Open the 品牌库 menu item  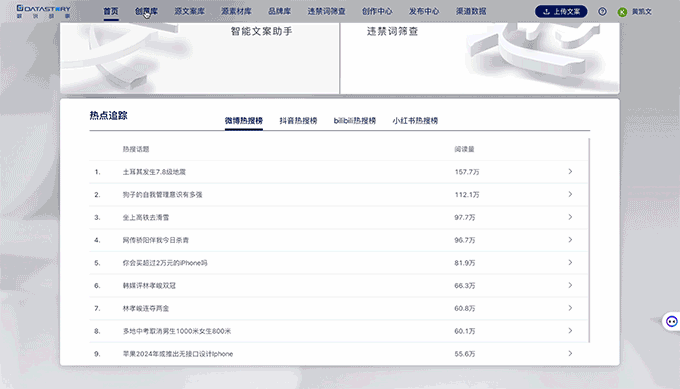click(x=279, y=11)
